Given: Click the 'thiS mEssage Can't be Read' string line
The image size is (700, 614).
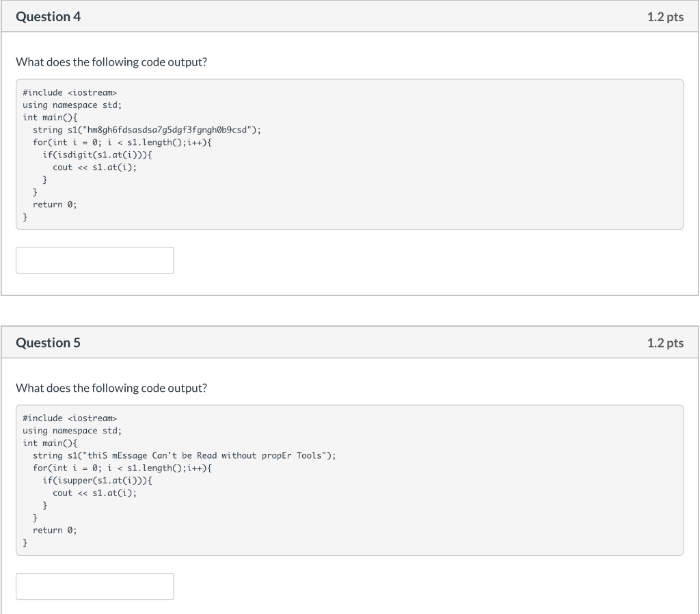Looking at the screenshot, I should [184, 455].
